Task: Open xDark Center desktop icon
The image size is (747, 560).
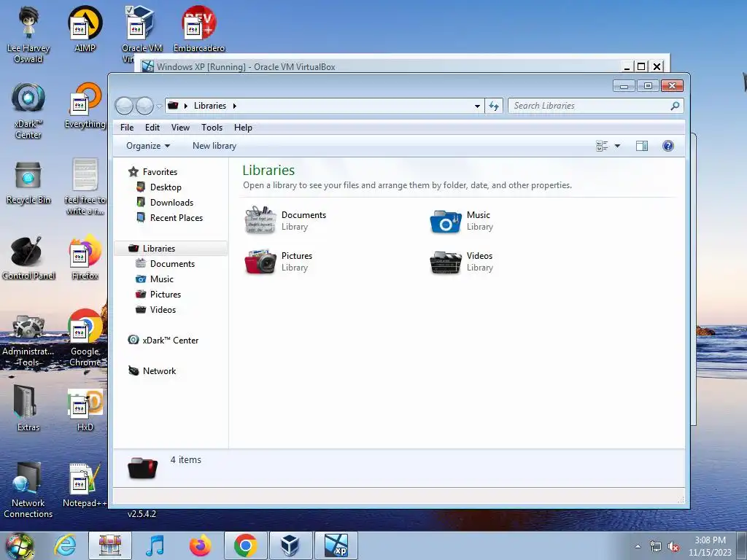Action: [x=28, y=111]
